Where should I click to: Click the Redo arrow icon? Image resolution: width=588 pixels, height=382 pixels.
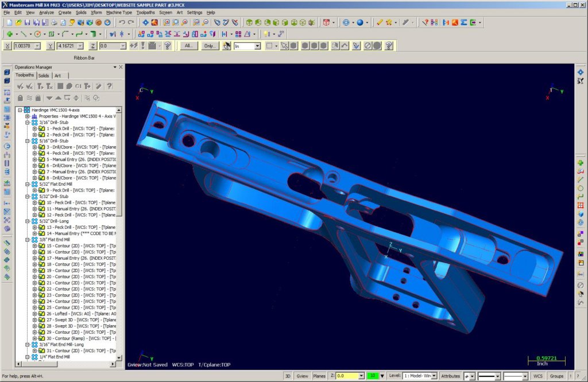(x=130, y=22)
